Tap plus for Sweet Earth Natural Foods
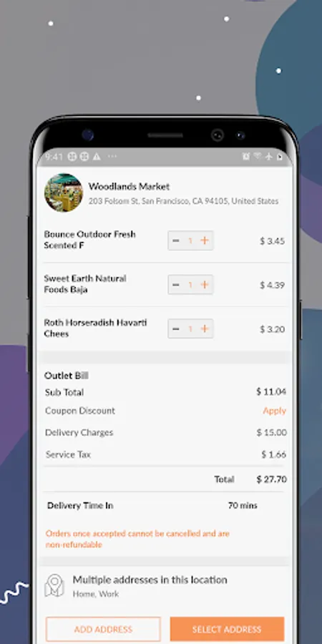 coord(205,285)
